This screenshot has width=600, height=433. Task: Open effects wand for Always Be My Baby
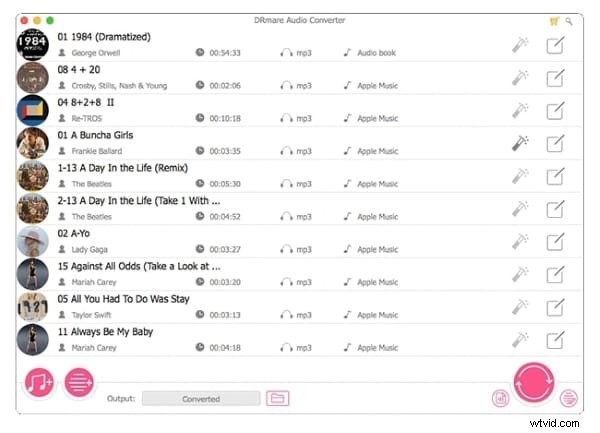[520, 339]
